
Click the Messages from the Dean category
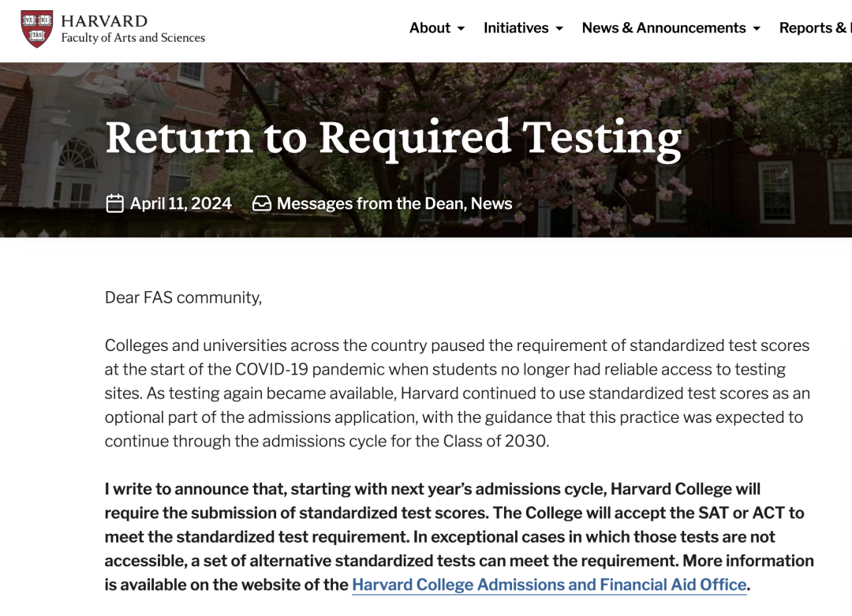click(372, 203)
